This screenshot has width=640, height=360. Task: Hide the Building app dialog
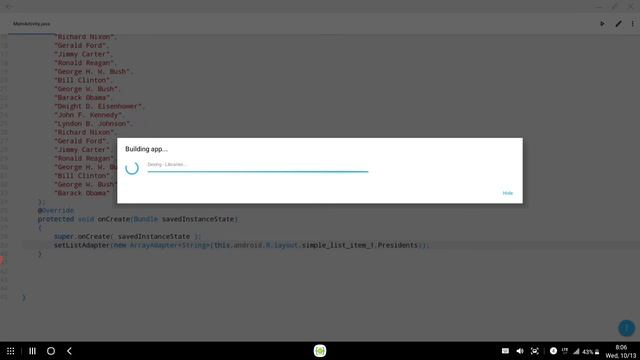(507, 193)
